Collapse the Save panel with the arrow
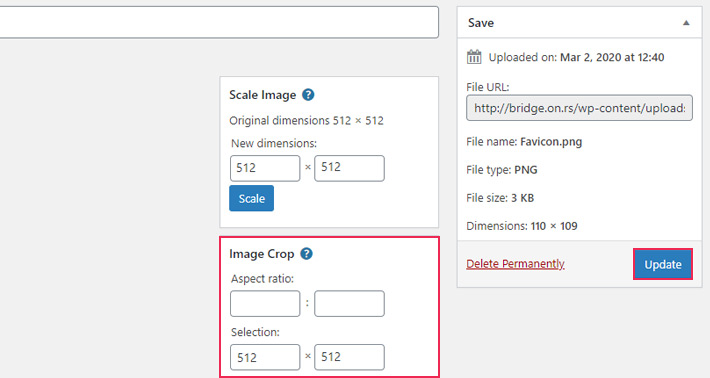710x378 pixels. [x=686, y=23]
